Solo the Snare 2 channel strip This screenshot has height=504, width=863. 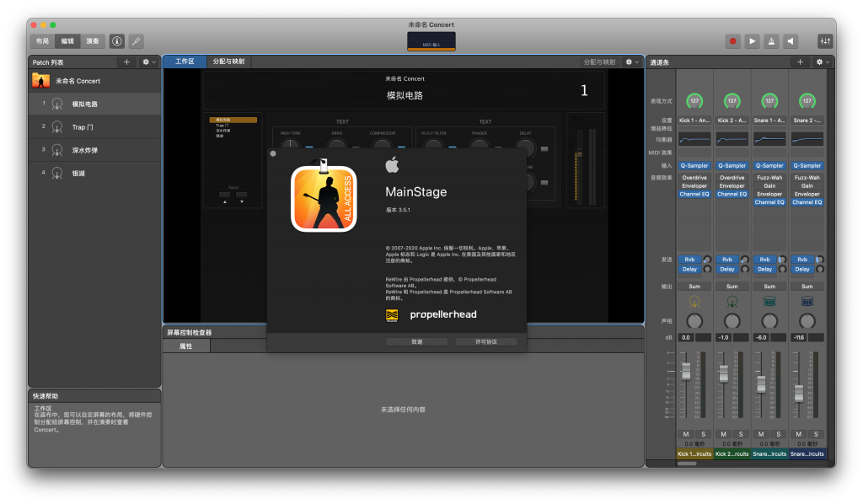click(x=816, y=434)
